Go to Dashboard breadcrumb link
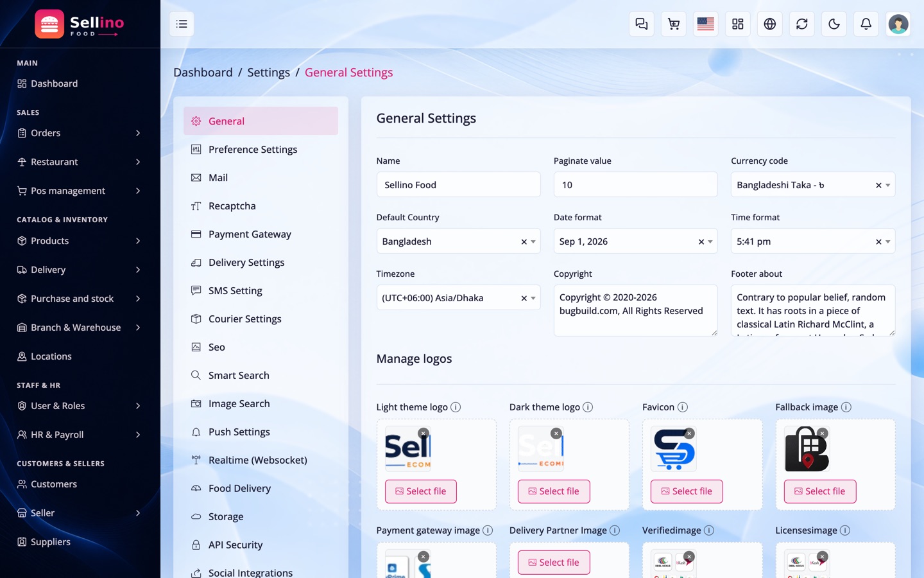This screenshot has width=924, height=578. (203, 73)
